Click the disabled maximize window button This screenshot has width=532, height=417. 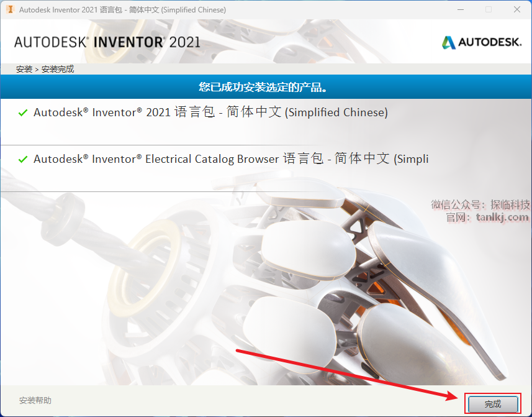coord(489,9)
